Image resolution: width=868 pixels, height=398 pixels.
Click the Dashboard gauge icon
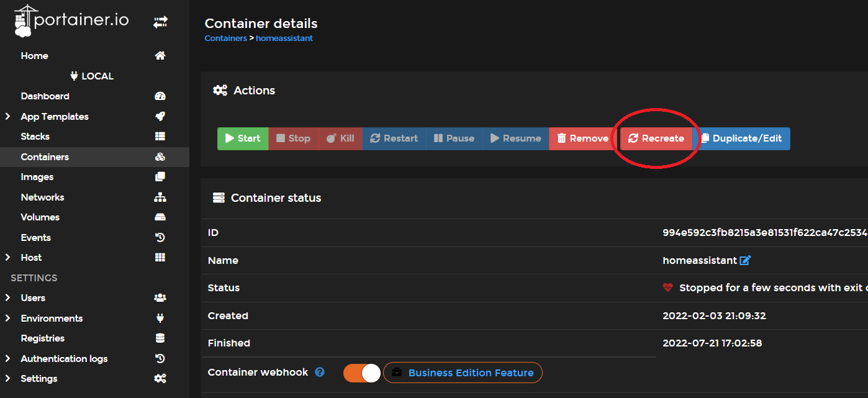tap(160, 96)
